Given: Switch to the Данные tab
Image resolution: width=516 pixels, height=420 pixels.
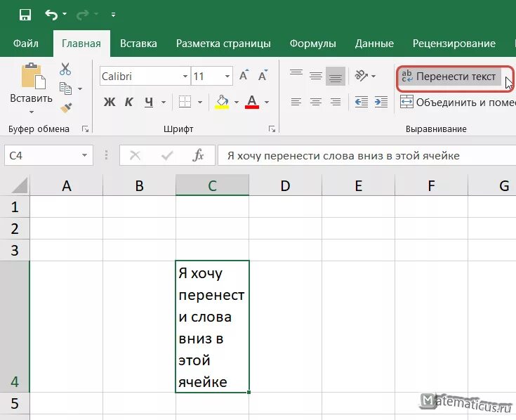Looking at the screenshot, I should point(374,44).
